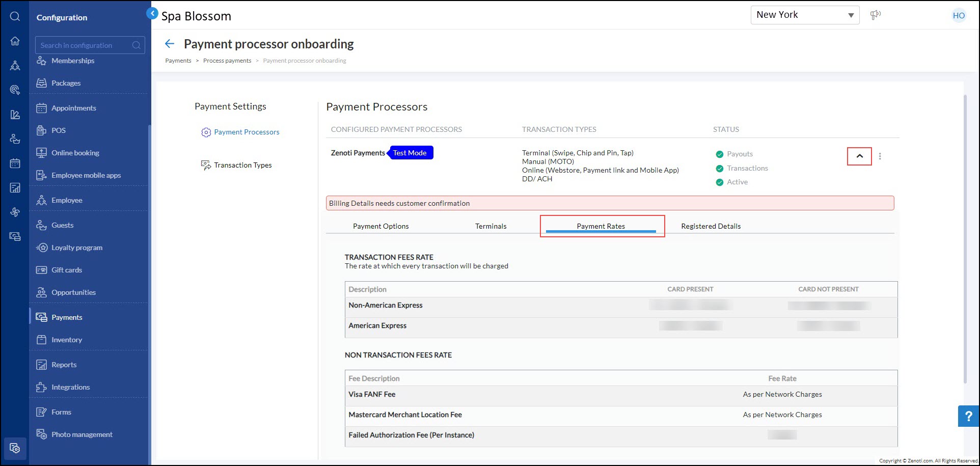Screen dimensions: 980x466
Task: Click the Spa Blossom organization name
Action: 196,16
